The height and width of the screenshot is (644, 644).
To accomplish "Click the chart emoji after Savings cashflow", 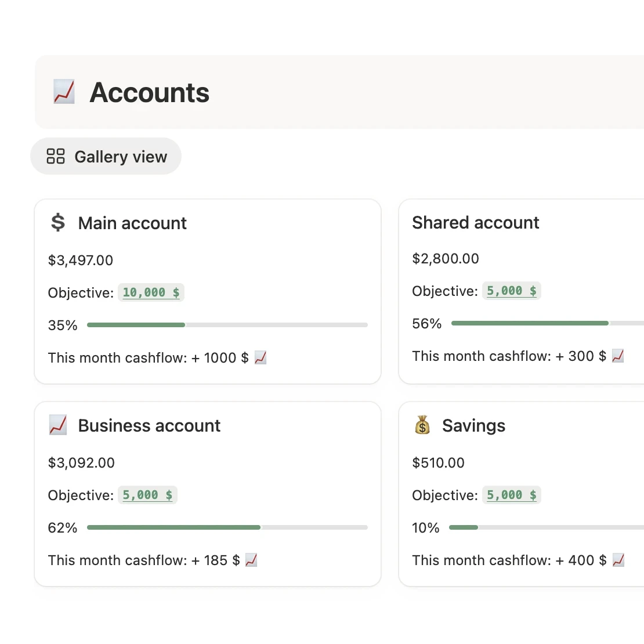I will pyautogui.click(x=619, y=560).
